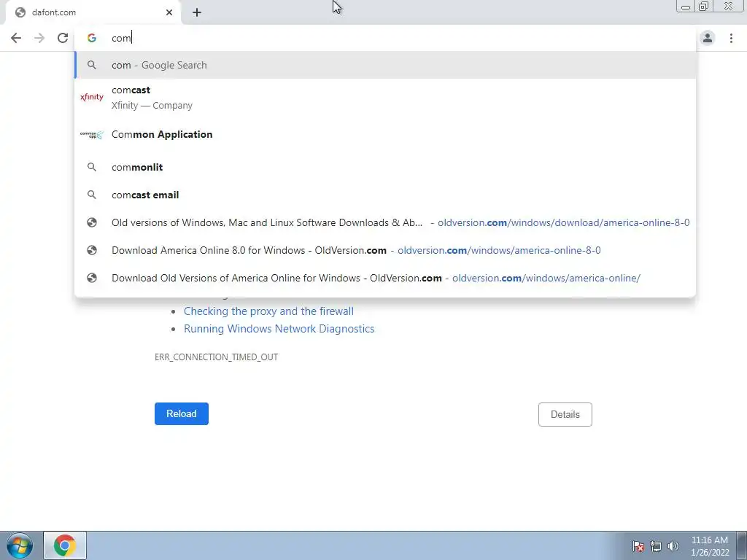Viewport: 747px width, 560px height.
Task: Select the Common Application suggestion
Action: click(385, 135)
